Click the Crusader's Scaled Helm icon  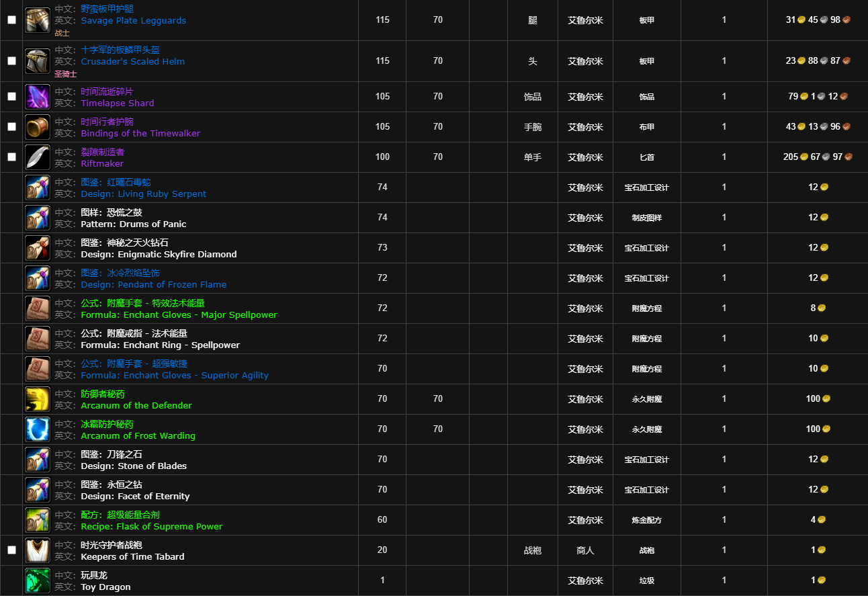pyautogui.click(x=37, y=61)
